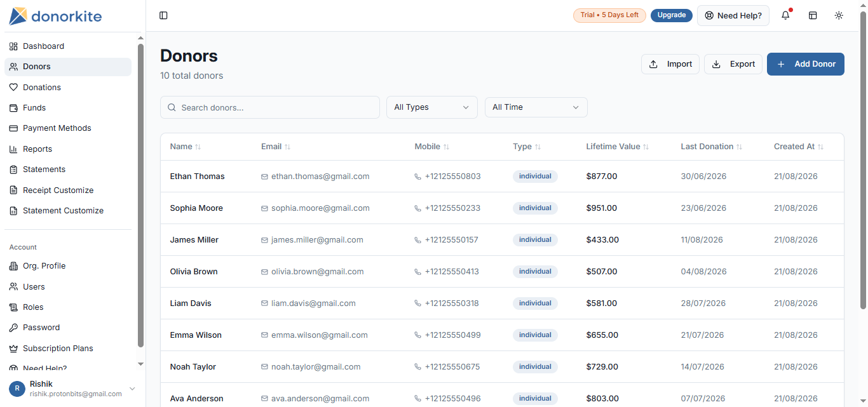Click the Password key icon
Image resolution: width=868 pixels, height=407 pixels.
(13, 328)
